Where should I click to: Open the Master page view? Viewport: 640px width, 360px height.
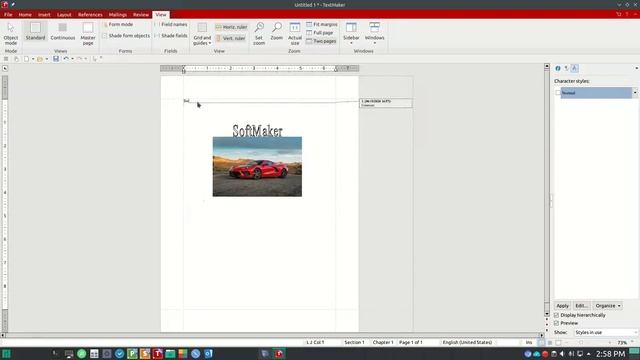pos(88,33)
